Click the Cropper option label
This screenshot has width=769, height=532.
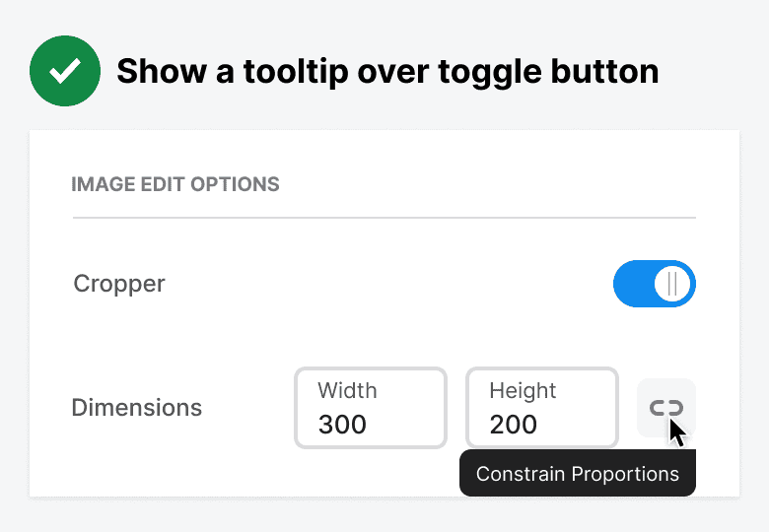click(x=119, y=285)
